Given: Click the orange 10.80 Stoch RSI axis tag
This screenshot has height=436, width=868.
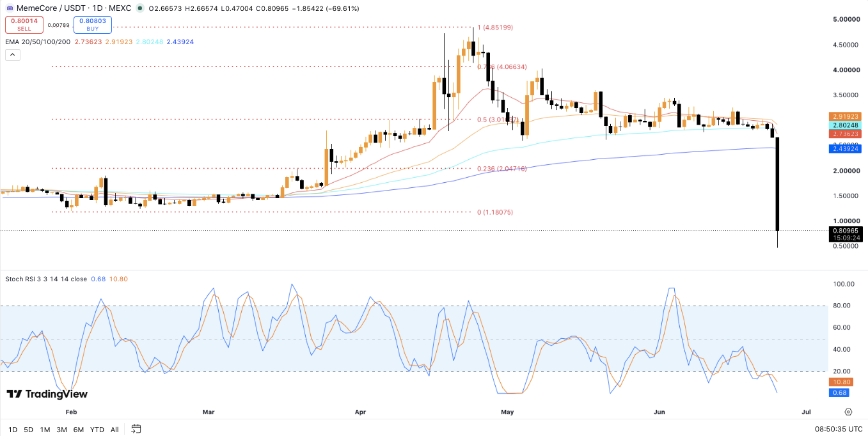Looking at the screenshot, I should (x=841, y=382).
